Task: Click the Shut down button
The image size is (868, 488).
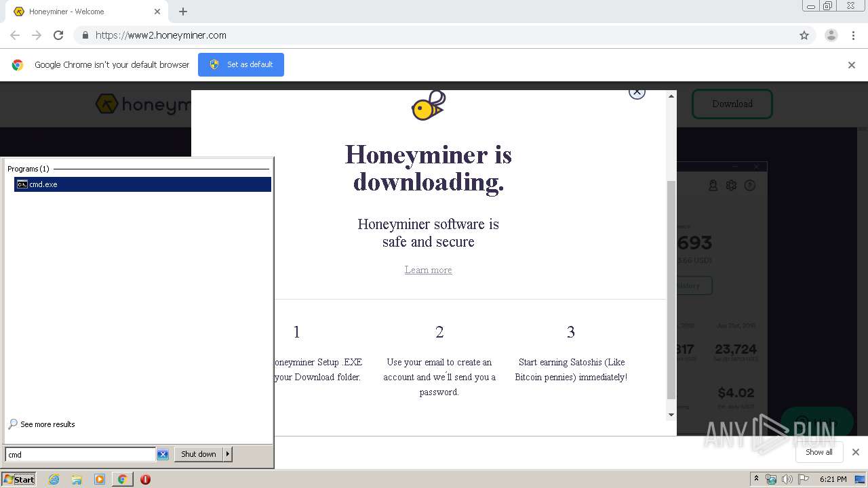Action: click(x=199, y=454)
